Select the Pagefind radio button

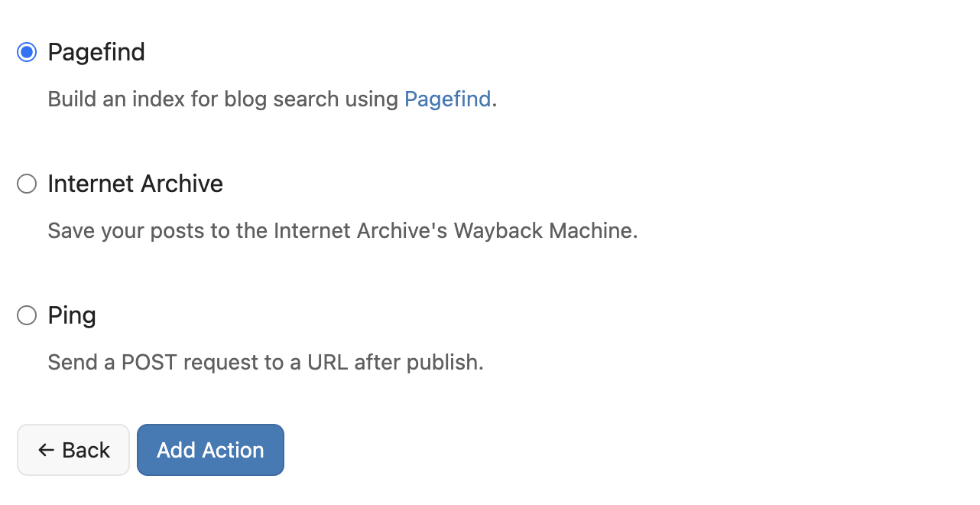tap(27, 52)
